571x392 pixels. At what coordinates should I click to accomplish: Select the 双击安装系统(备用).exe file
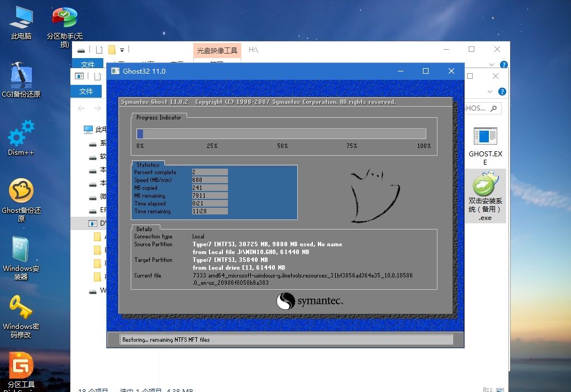tap(485, 196)
